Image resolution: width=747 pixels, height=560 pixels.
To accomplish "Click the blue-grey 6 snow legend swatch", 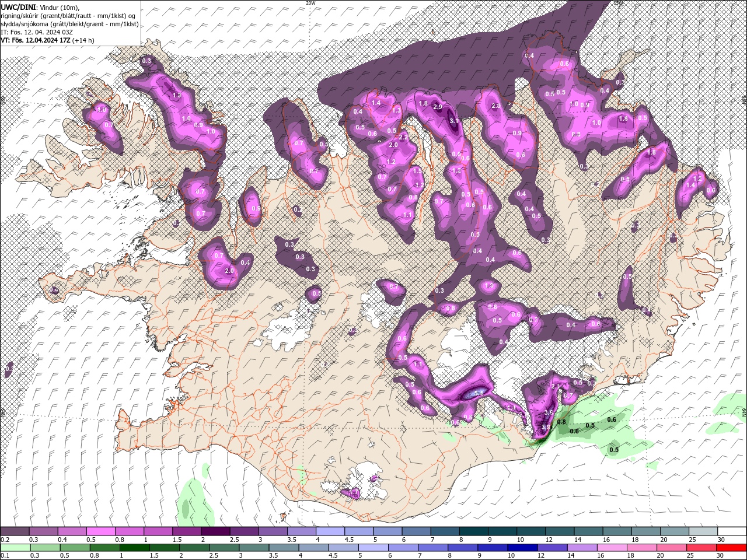I will coord(416,531).
